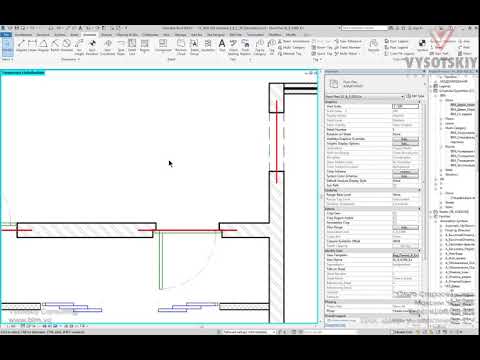480x360 pixels.
Task: Collapse the Graphics properties section
Action: pyautogui.click(x=419, y=102)
